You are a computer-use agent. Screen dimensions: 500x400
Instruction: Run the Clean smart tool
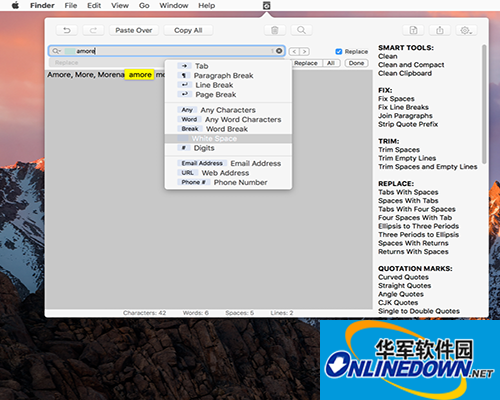click(x=388, y=56)
